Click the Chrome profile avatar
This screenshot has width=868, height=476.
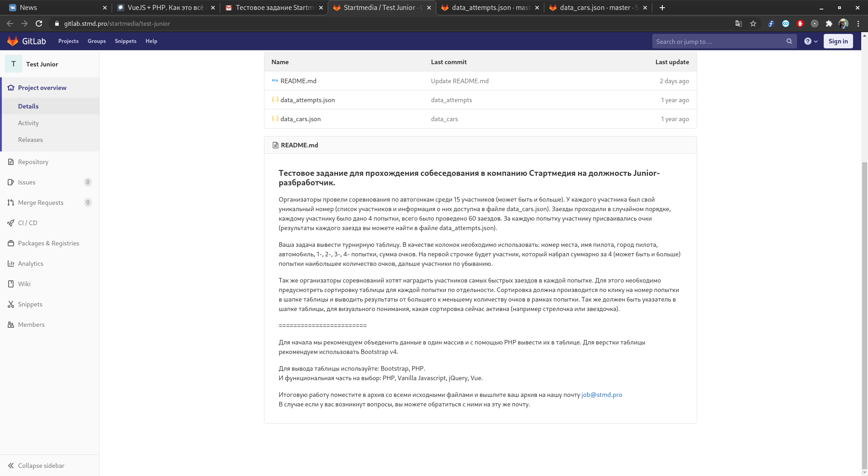click(844, 24)
